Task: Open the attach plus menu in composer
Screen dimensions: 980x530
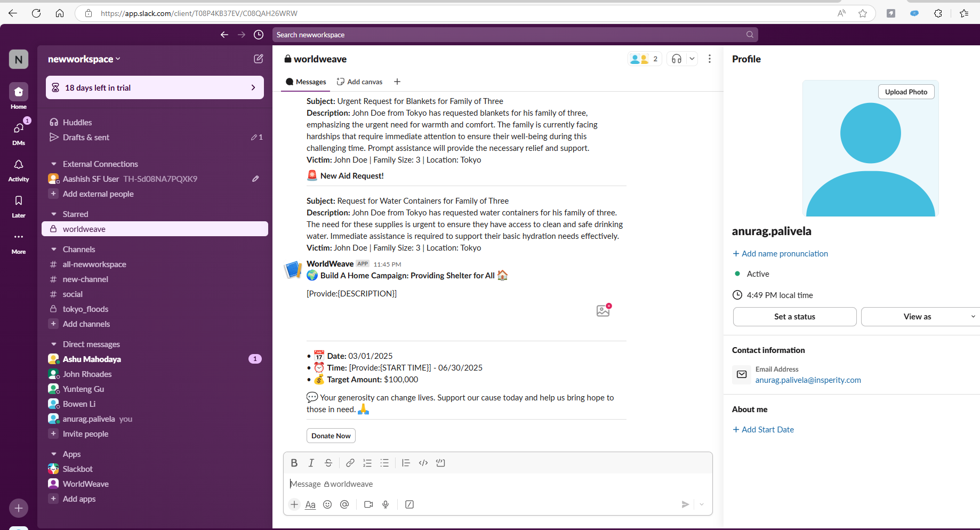Action: pyautogui.click(x=294, y=504)
